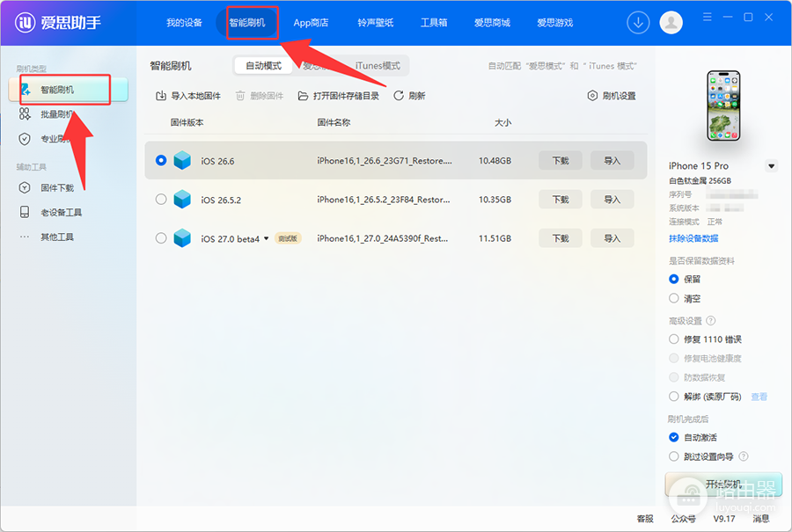Enable 修复 1110 错误 option
Viewport: 792px width, 532px height.
674,339
